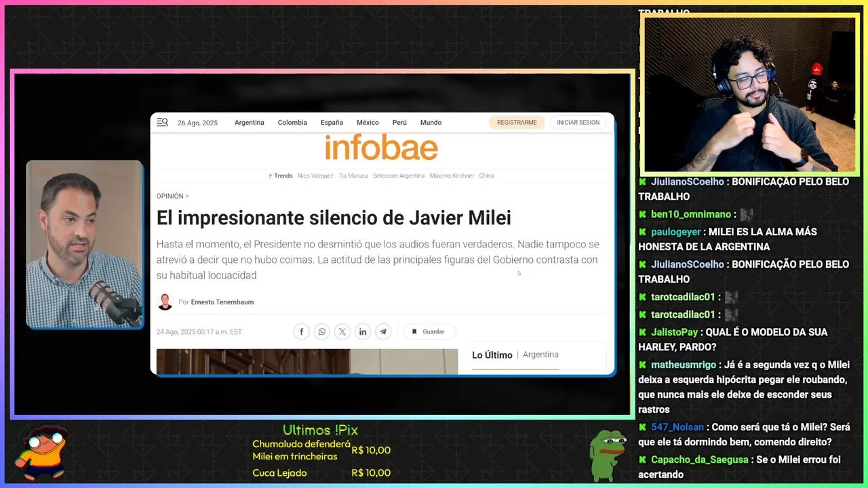The width and height of the screenshot is (868, 488).
Task: Click the date 26 Ago, 2025
Action: [x=197, y=123]
